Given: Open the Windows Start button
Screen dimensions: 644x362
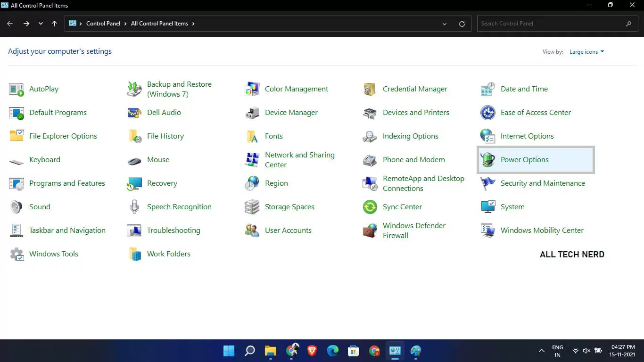Looking at the screenshot, I should click(x=229, y=351).
